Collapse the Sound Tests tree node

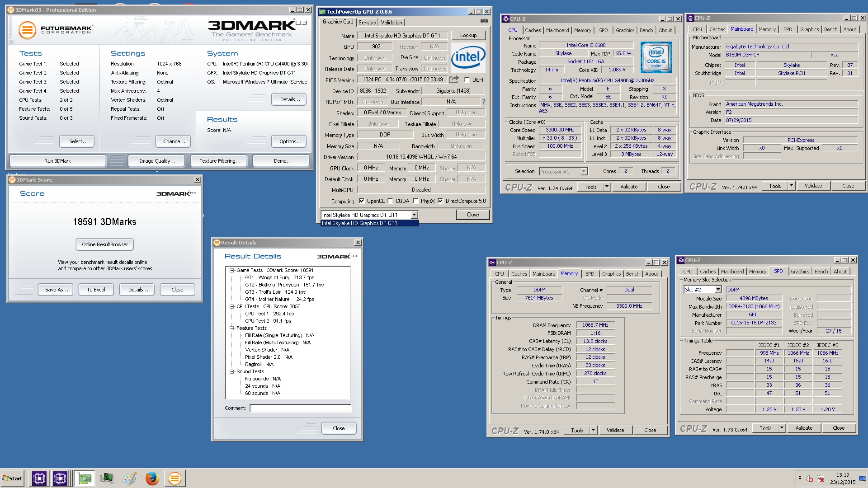point(231,371)
